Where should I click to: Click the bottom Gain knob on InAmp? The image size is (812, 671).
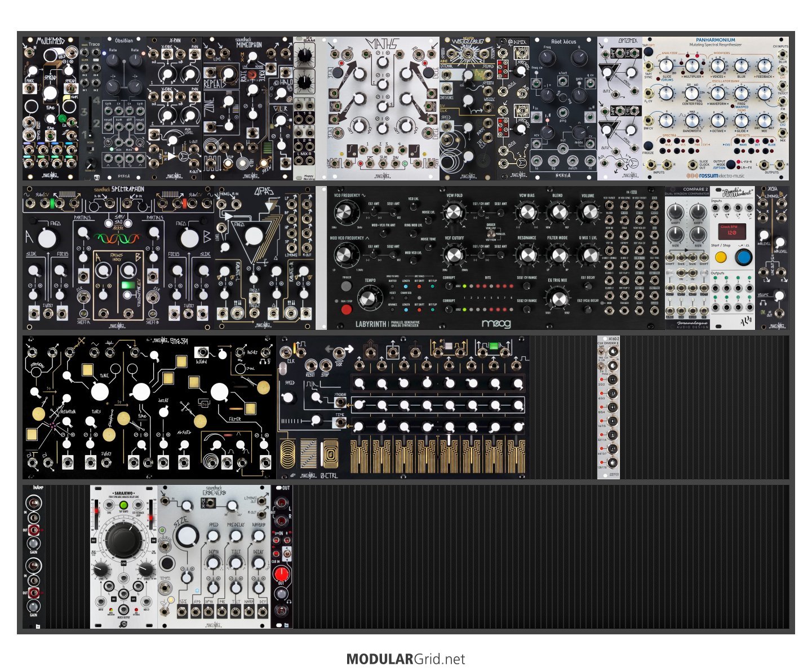point(34,607)
